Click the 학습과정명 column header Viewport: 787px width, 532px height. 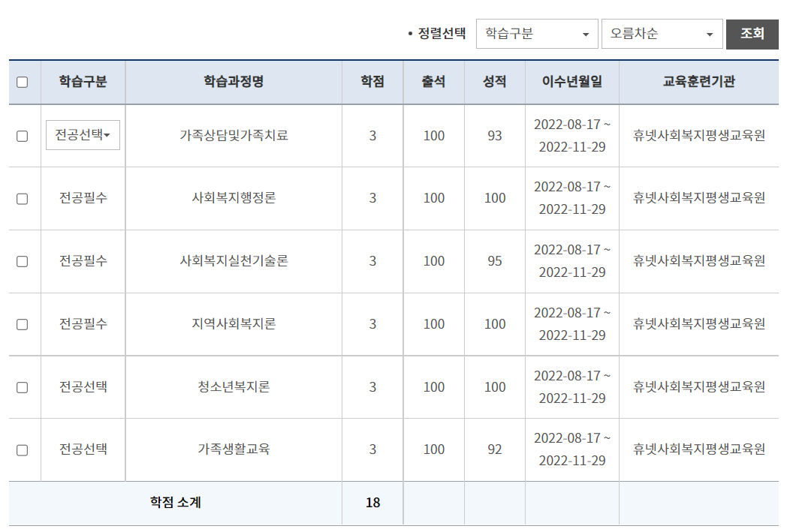tap(234, 81)
